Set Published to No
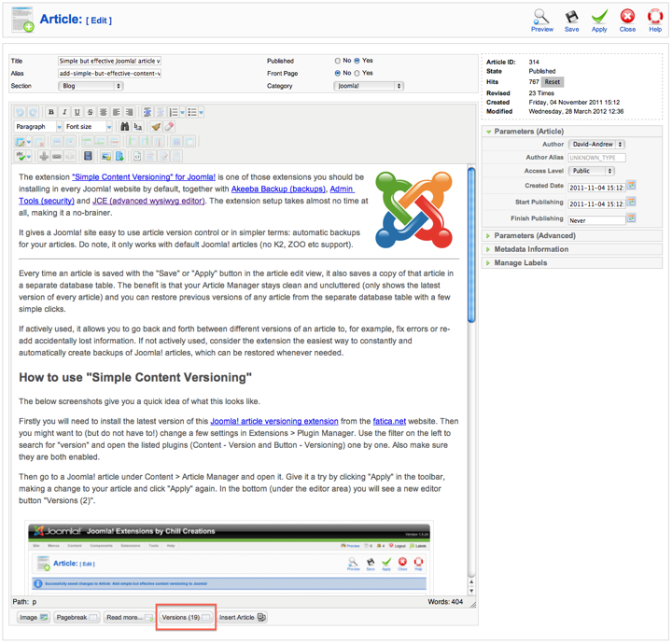The image size is (672, 644). click(x=338, y=61)
